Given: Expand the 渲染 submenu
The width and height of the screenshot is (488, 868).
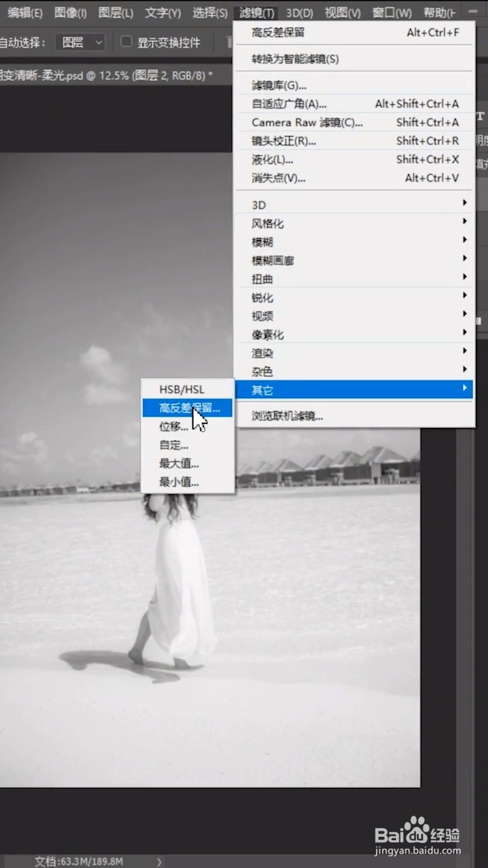Looking at the screenshot, I should [354, 353].
